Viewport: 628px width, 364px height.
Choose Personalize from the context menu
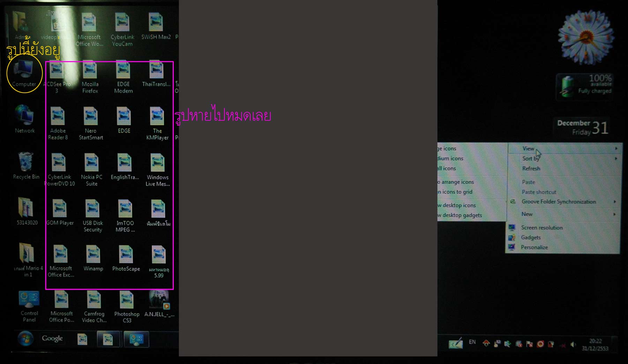point(563,247)
